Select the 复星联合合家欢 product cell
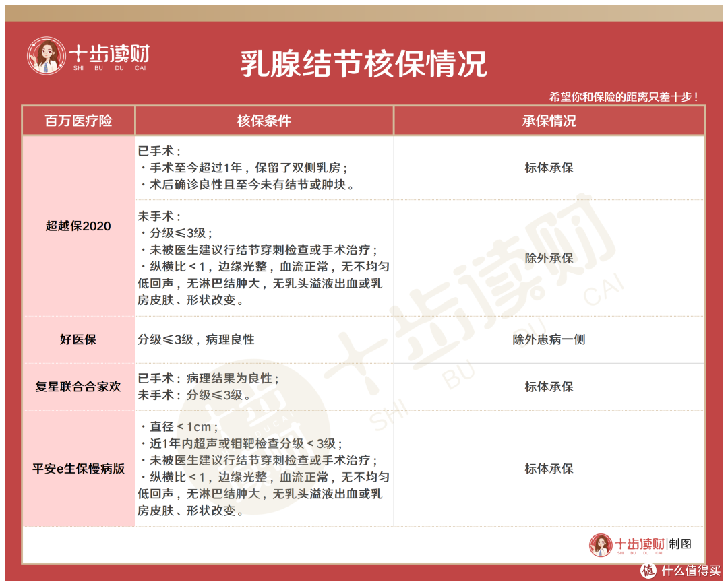 coord(78,387)
